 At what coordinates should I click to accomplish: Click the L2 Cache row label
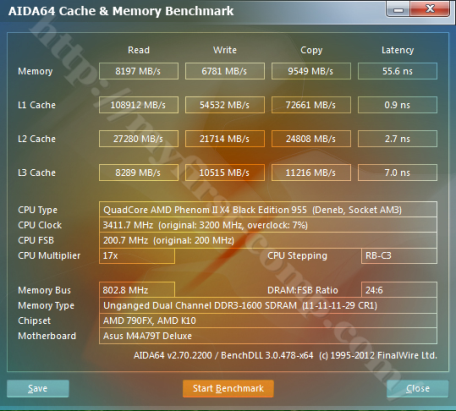pos(37,139)
